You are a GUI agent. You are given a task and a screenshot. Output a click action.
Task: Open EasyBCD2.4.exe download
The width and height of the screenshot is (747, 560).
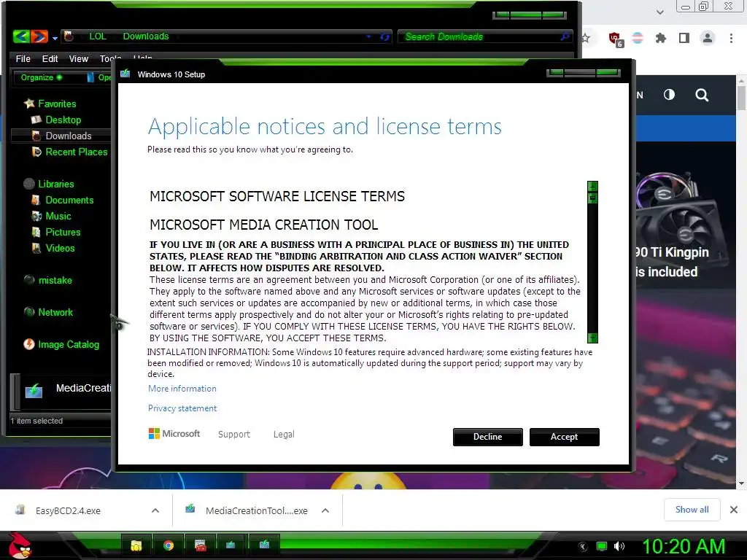[68, 510]
